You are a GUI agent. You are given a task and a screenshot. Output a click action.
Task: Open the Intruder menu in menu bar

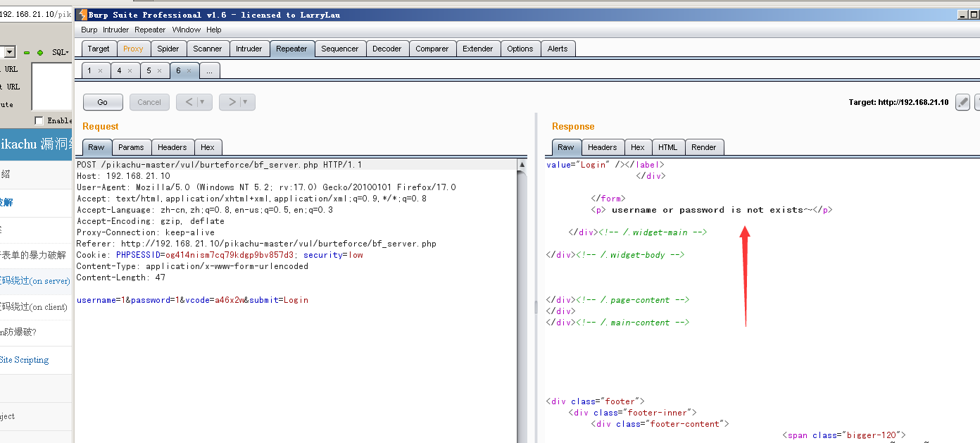point(115,30)
